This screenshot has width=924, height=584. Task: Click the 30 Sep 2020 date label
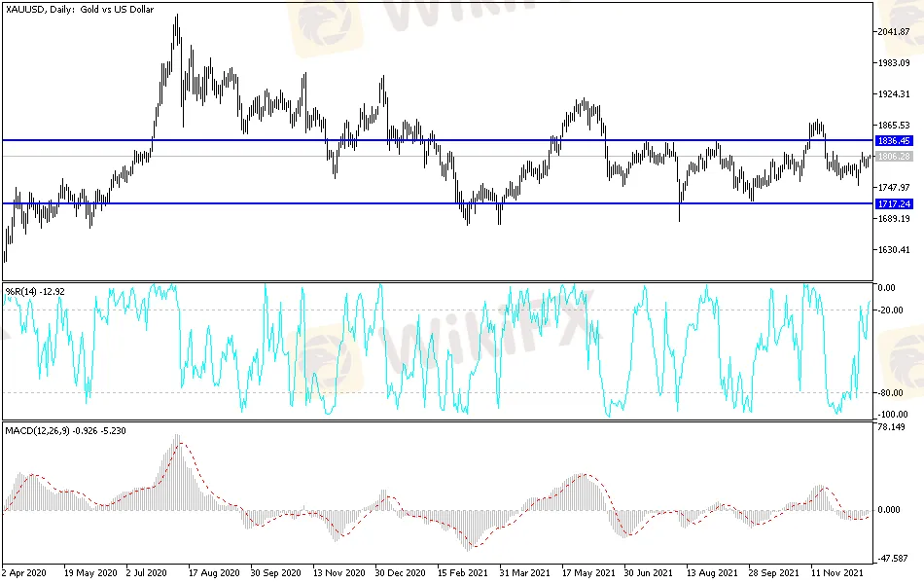pyautogui.click(x=276, y=572)
